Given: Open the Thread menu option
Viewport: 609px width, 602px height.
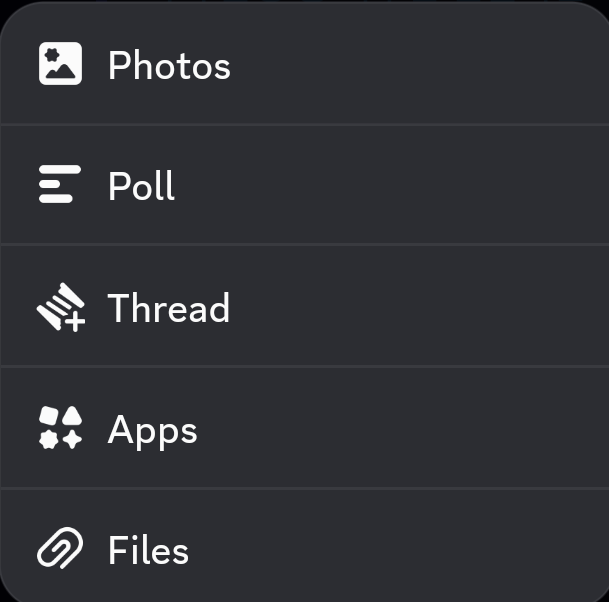Looking at the screenshot, I should [304, 306].
